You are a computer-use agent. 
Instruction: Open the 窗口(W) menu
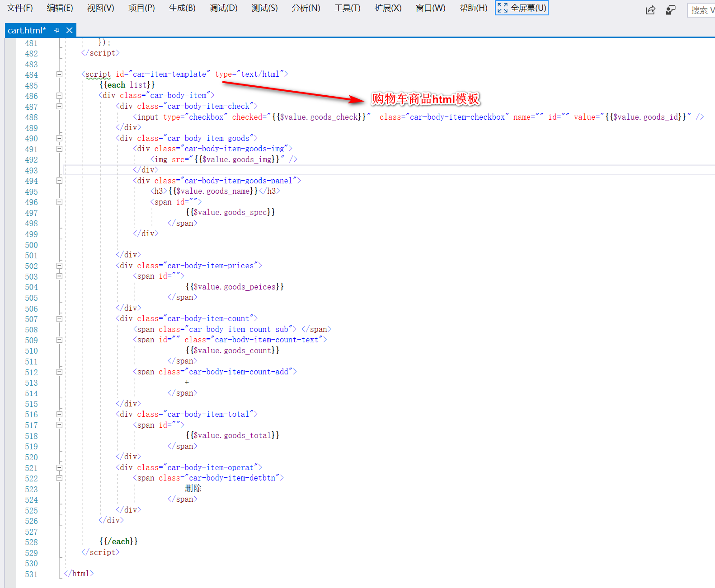(430, 8)
